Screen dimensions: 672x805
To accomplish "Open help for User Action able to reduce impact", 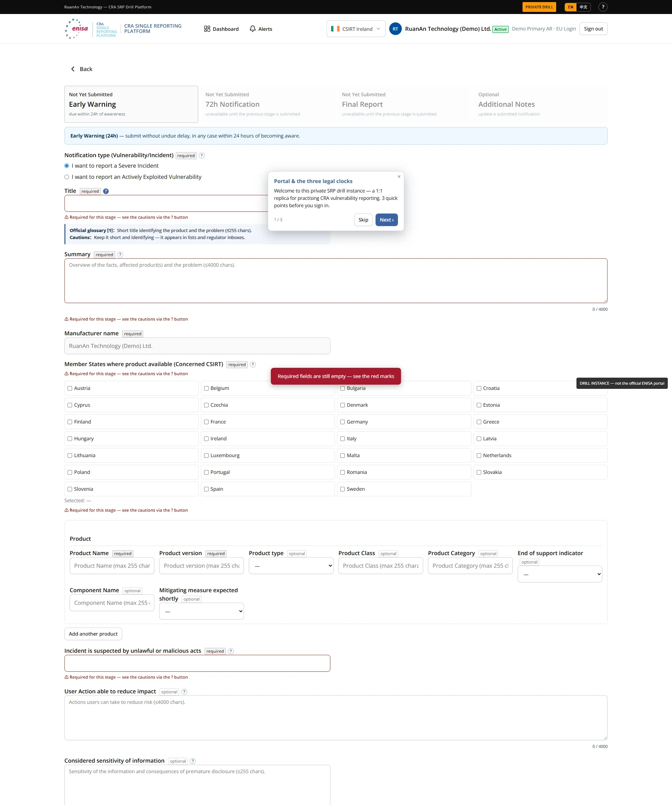I will [184, 692].
